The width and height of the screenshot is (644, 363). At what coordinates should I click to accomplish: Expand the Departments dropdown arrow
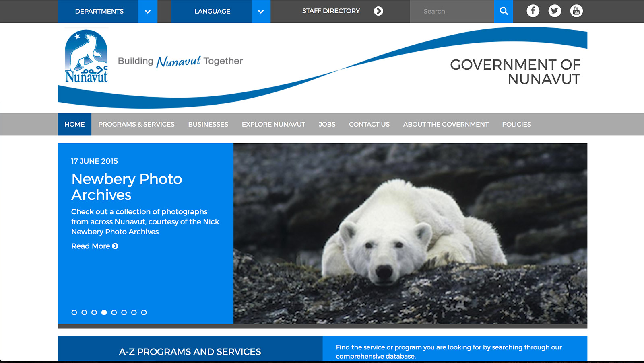point(148,11)
